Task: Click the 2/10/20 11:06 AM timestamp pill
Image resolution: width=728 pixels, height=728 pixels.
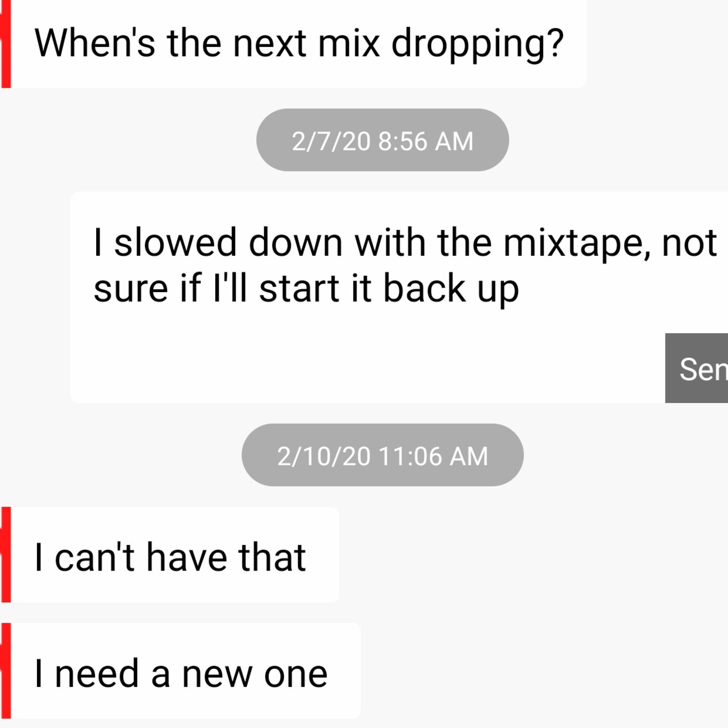Action: [382, 455]
